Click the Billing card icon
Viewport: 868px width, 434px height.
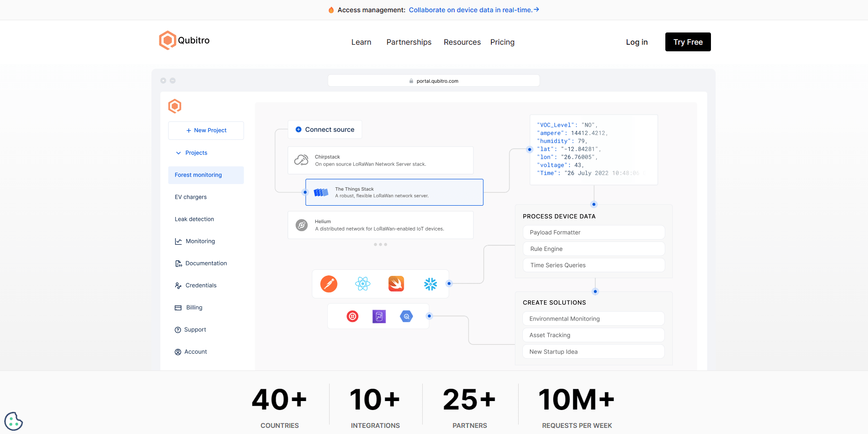[x=178, y=308]
